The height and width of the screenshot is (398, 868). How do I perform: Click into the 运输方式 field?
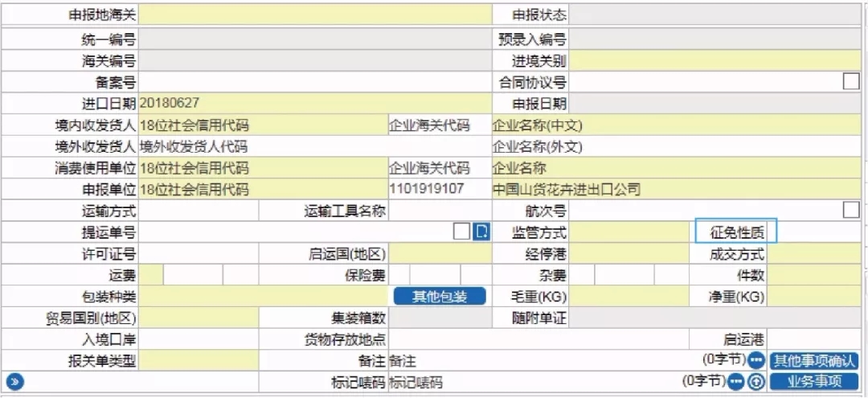[x=199, y=211]
